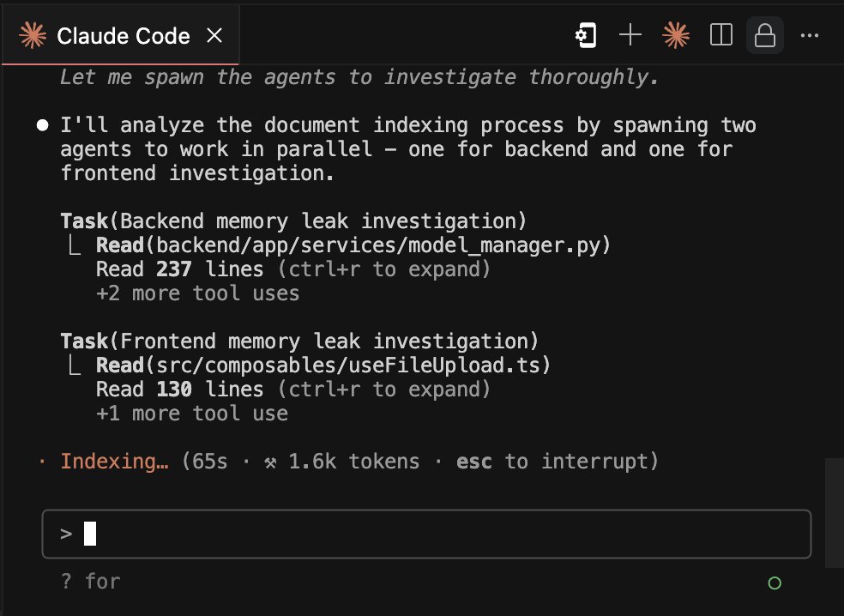Screen dimensions: 844x616
Task: Click the orange Claude starburst icon in the toolbar
Action: point(676,36)
